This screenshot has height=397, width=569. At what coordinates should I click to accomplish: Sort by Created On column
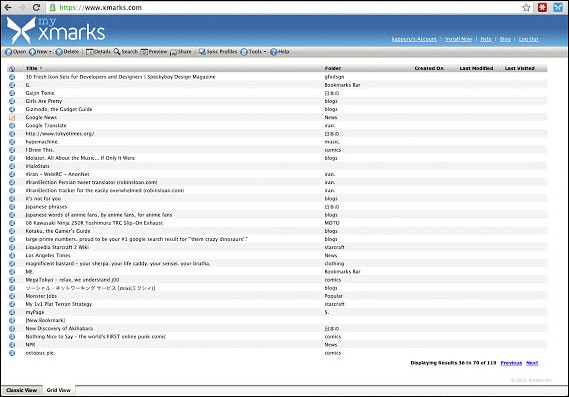[x=429, y=68]
